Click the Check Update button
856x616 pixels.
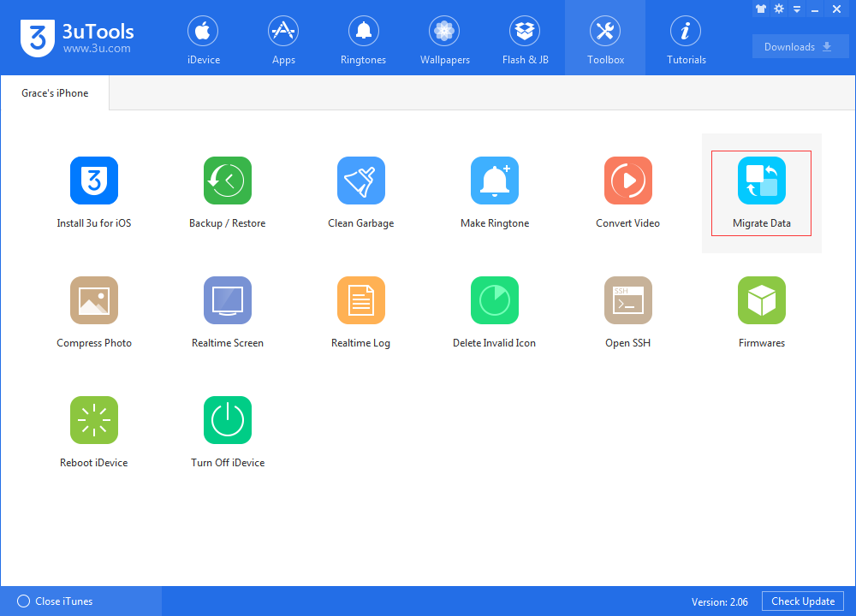pyautogui.click(x=803, y=601)
